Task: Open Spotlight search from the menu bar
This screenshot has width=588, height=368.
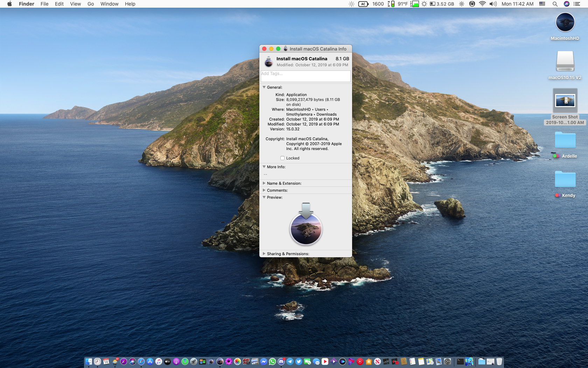Action: 555,4
